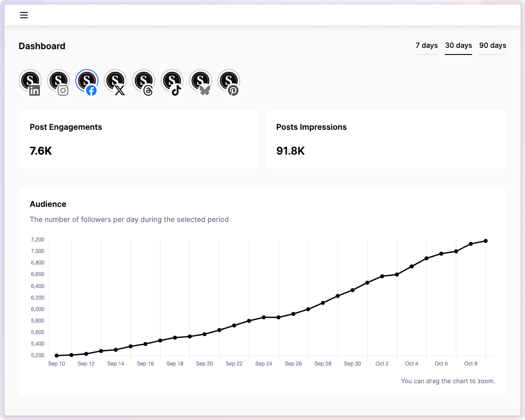Switch to the 7 days tab
Image resolution: width=525 pixels, height=420 pixels.
click(427, 46)
